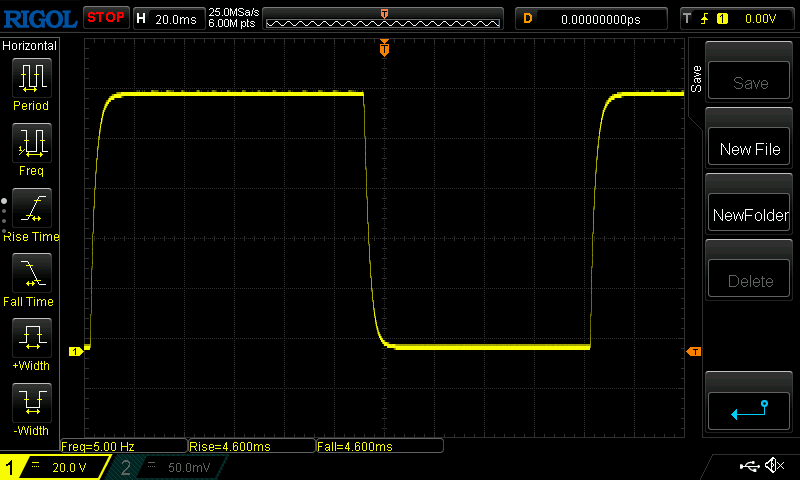Open the vertical Save menu tab
This screenshot has height=480, width=800.
(x=696, y=76)
